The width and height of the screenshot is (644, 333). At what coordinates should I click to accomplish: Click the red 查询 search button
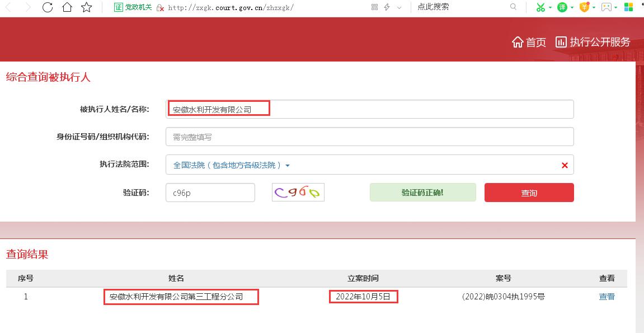[x=529, y=192]
